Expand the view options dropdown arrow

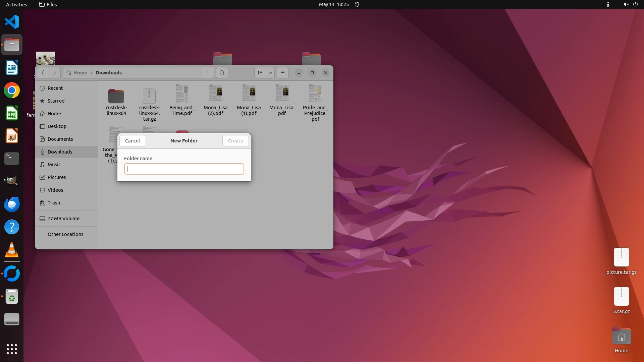270,73
